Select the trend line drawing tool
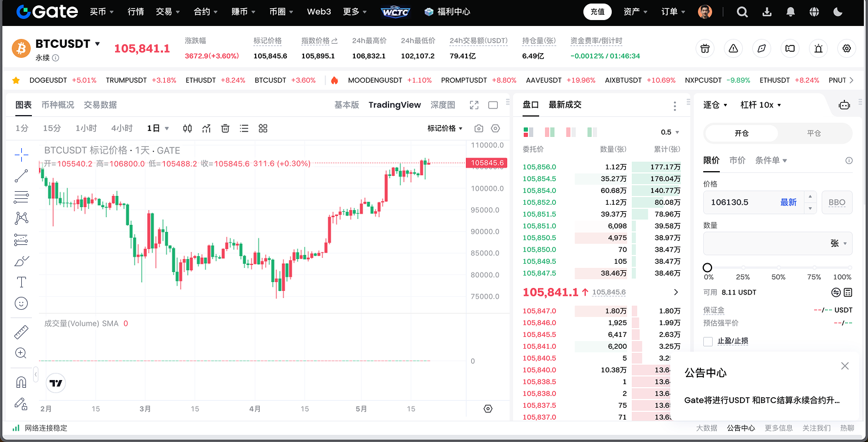 pyautogui.click(x=21, y=176)
